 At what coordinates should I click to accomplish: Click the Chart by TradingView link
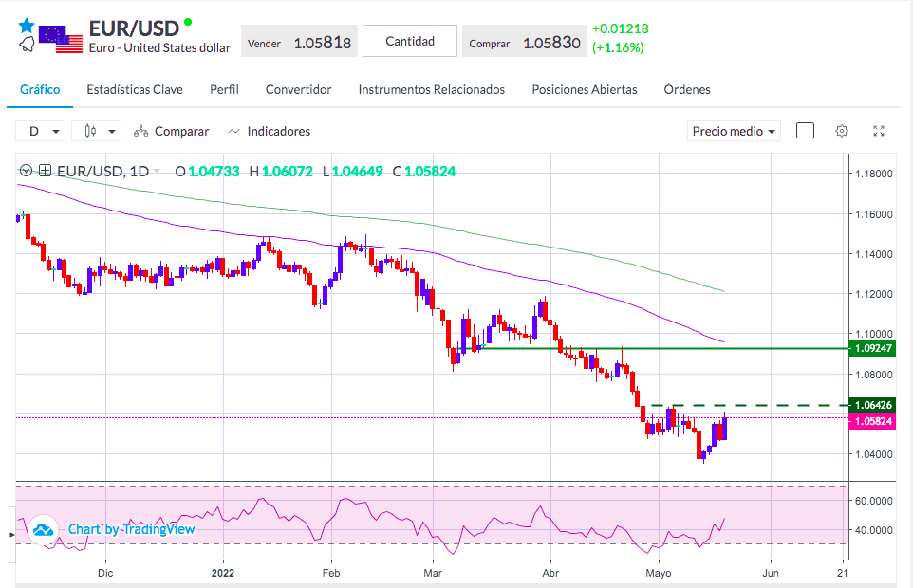click(x=131, y=529)
